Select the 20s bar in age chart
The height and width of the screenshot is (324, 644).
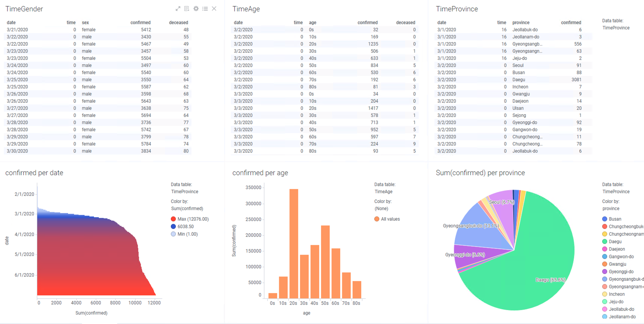coord(294,244)
